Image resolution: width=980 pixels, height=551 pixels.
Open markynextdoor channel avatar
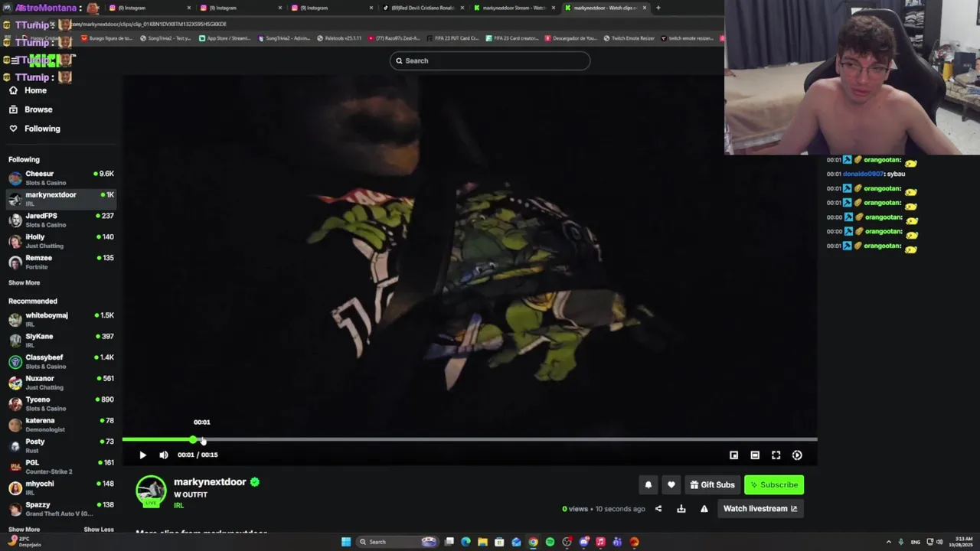(151, 491)
